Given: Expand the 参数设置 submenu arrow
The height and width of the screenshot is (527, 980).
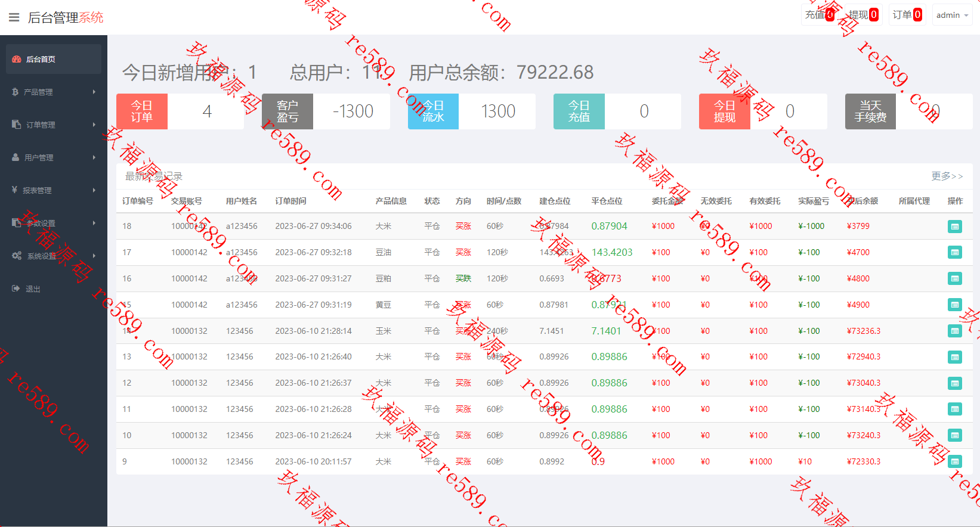Looking at the screenshot, I should pos(94,223).
